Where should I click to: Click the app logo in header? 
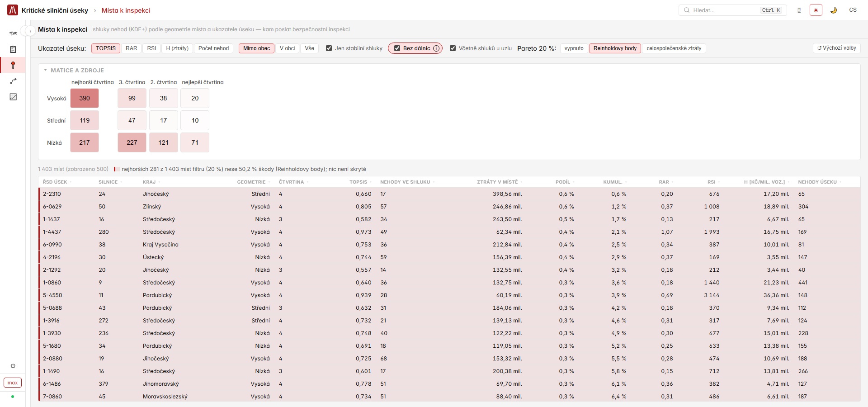(13, 10)
